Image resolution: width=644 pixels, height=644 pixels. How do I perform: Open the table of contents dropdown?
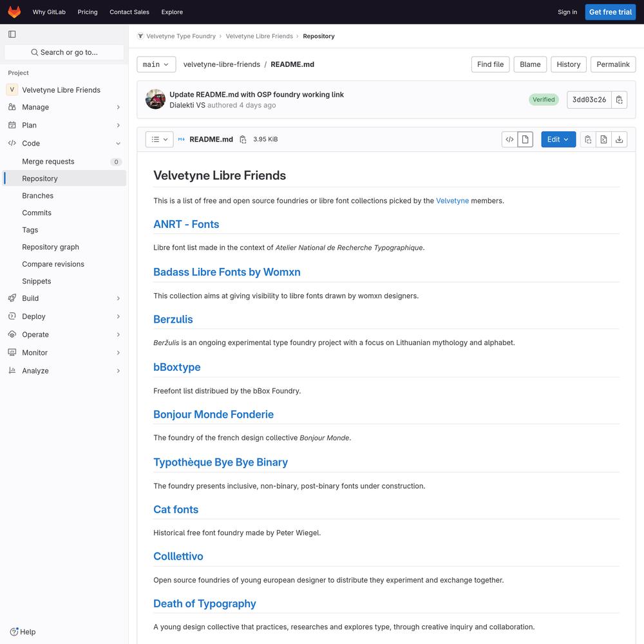(x=159, y=140)
